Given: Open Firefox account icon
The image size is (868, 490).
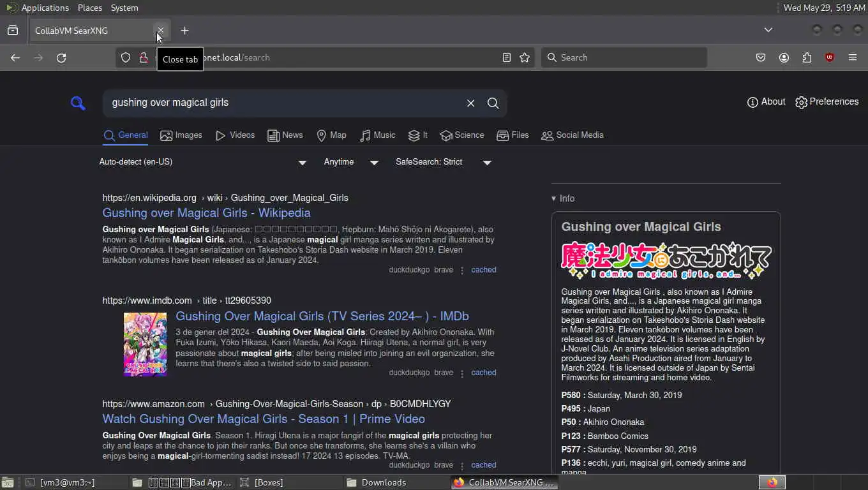Looking at the screenshot, I should click(x=784, y=57).
